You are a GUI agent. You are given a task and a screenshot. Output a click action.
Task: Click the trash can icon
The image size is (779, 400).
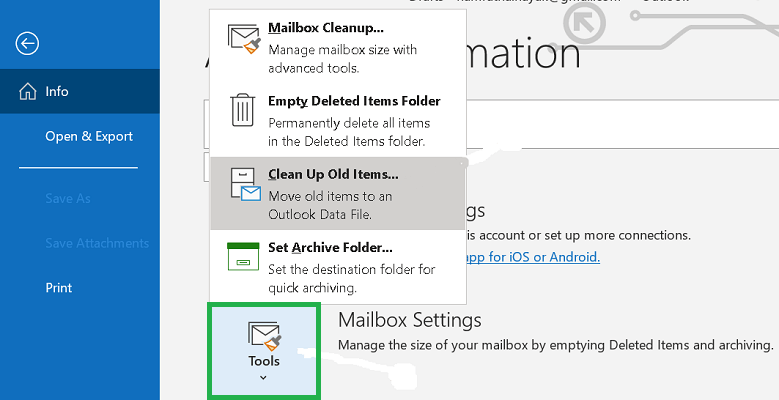click(243, 110)
